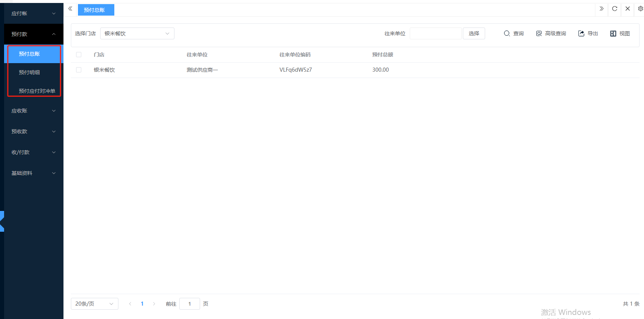Viewport: 644px width, 319px height.
Task: Click the 查询 search icon button
Action: click(x=514, y=33)
